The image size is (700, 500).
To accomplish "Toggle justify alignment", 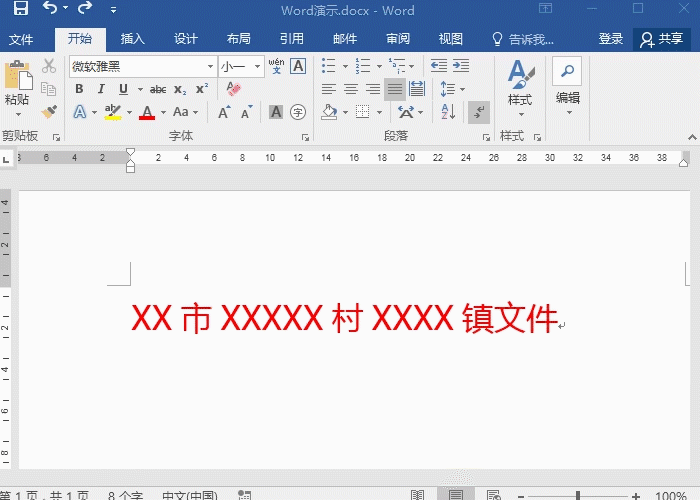I will (395, 89).
